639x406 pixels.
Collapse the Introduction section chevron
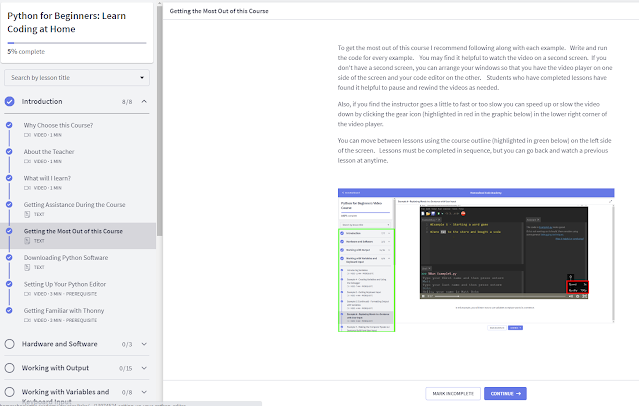click(x=144, y=102)
